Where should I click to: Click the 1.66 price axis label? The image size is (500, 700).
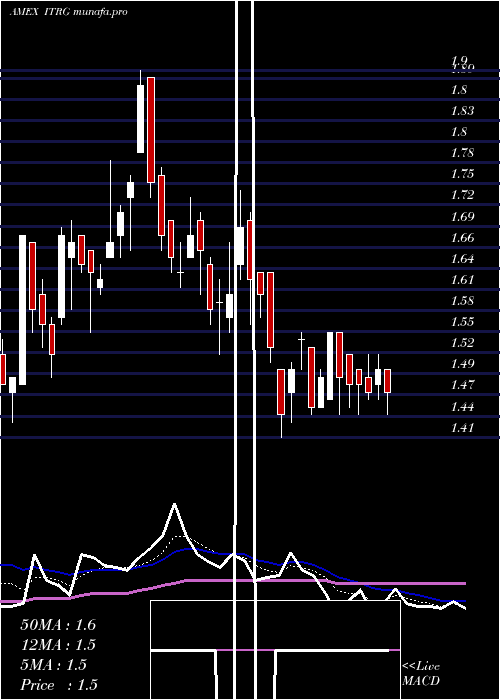(462, 238)
